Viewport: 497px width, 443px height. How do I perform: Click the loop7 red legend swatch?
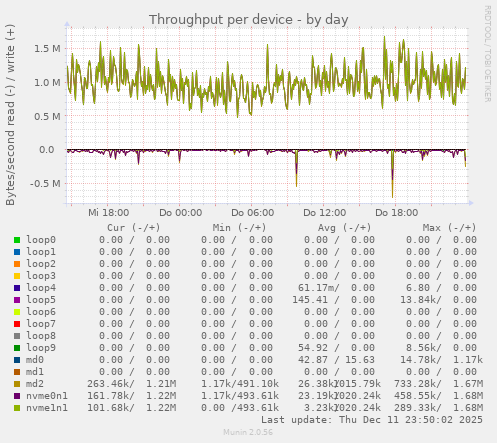[x=17, y=324]
